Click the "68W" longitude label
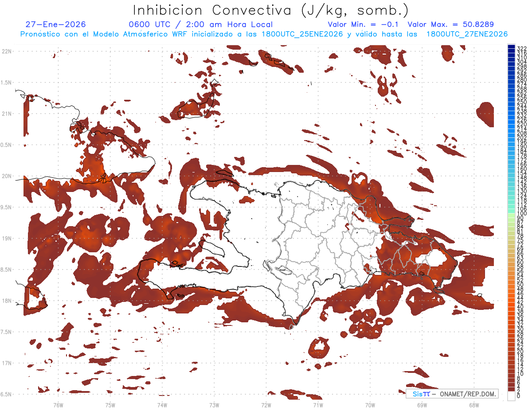The width and height of the screenshot is (532, 411). click(x=473, y=405)
